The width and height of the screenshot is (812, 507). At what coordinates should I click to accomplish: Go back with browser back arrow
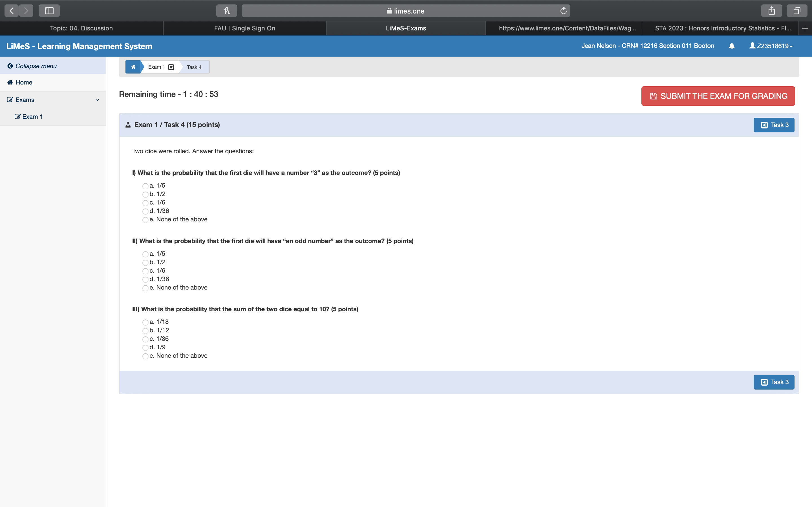tap(12, 11)
